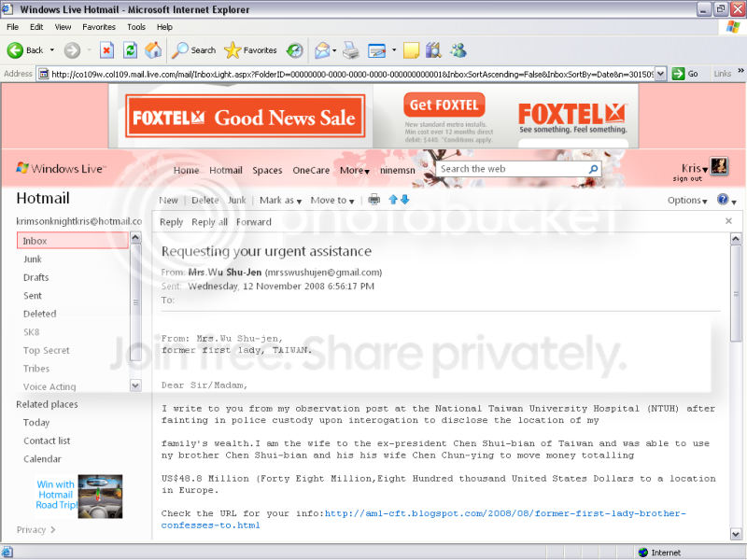Click the Research books toolbar icon
This screenshot has width=747, height=560.
click(x=433, y=50)
